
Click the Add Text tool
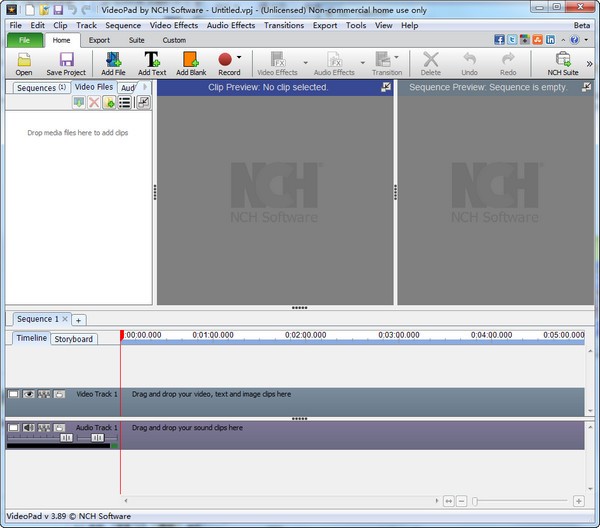click(152, 62)
